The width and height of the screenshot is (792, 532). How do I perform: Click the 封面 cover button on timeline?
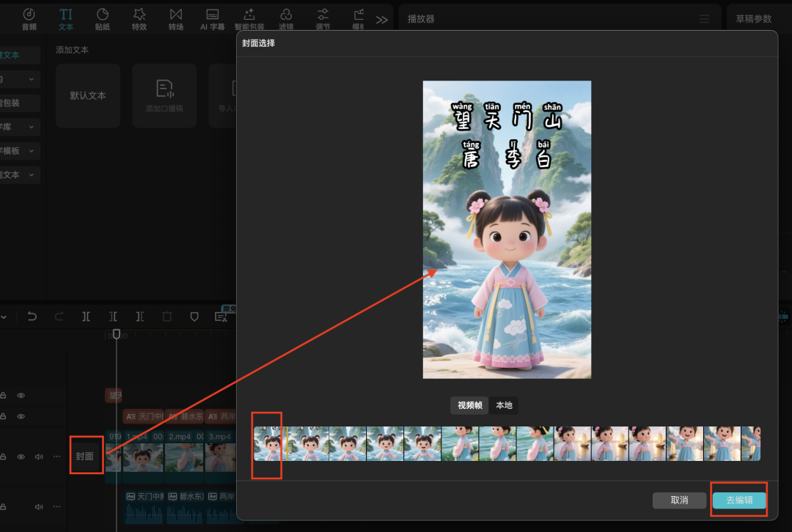(85, 456)
